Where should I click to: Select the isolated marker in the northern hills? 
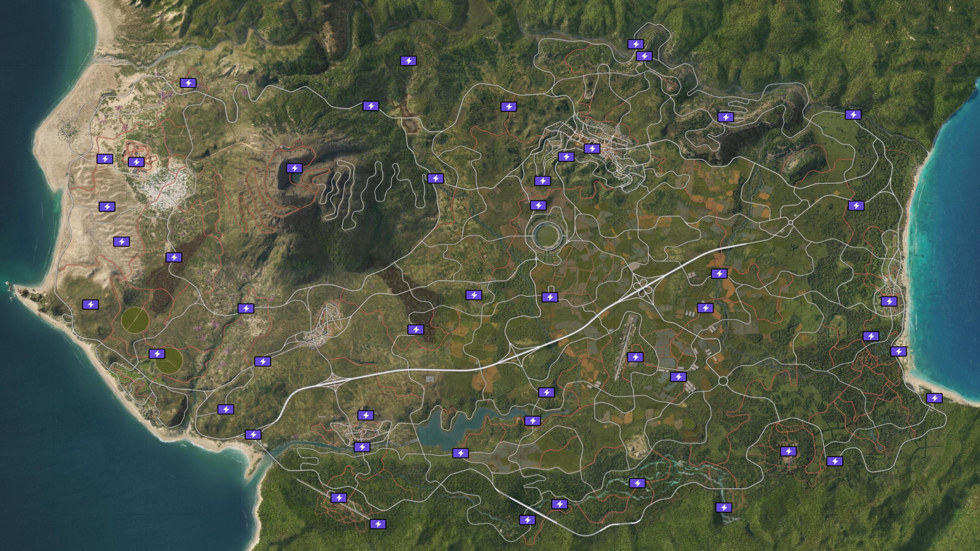tap(408, 61)
